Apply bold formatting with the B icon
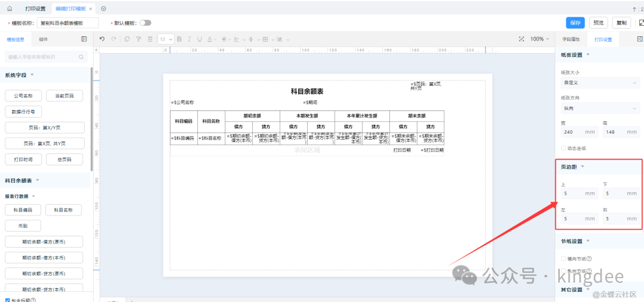The width and height of the screenshot is (644, 302). click(179, 39)
